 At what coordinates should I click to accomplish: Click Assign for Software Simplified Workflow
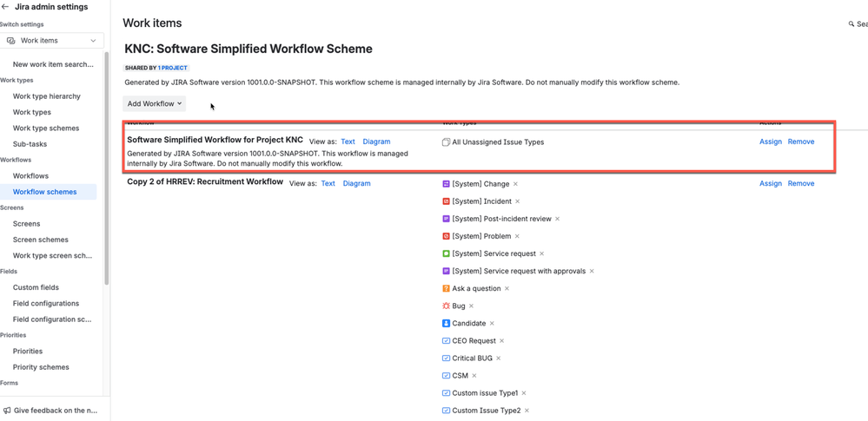pyautogui.click(x=771, y=141)
